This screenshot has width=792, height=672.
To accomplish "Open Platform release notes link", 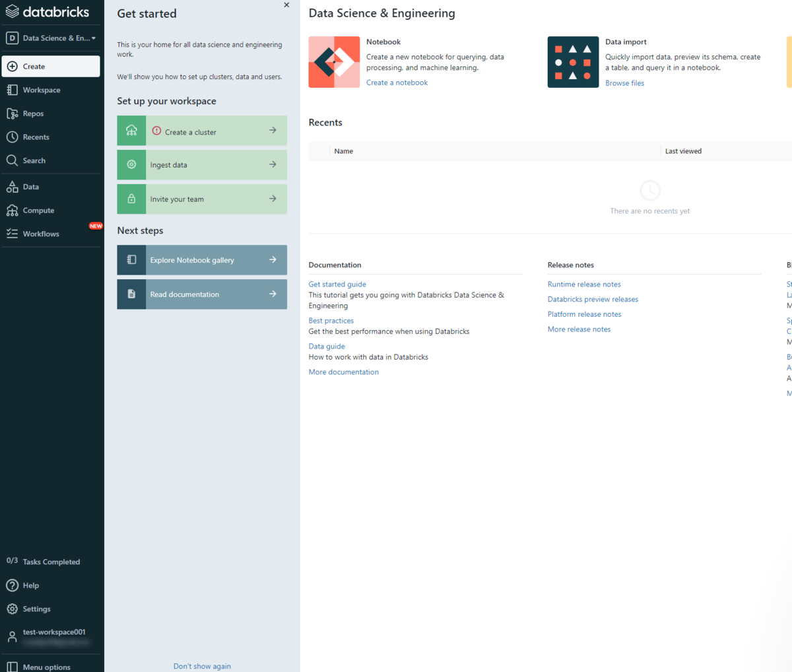I will [x=584, y=315].
